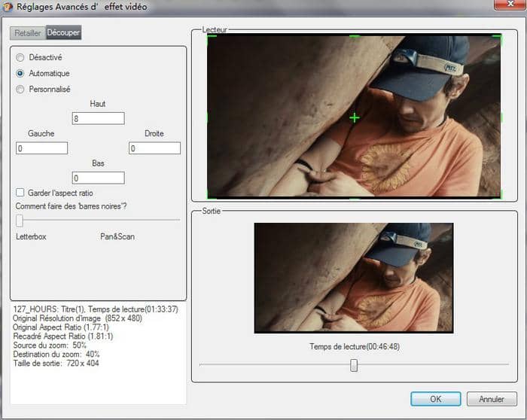The height and width of the screenshot is (420, 527).
Task: Click the 'Recadré Aspect Ratio (1.81:1)' line
Action: [63, 336]
